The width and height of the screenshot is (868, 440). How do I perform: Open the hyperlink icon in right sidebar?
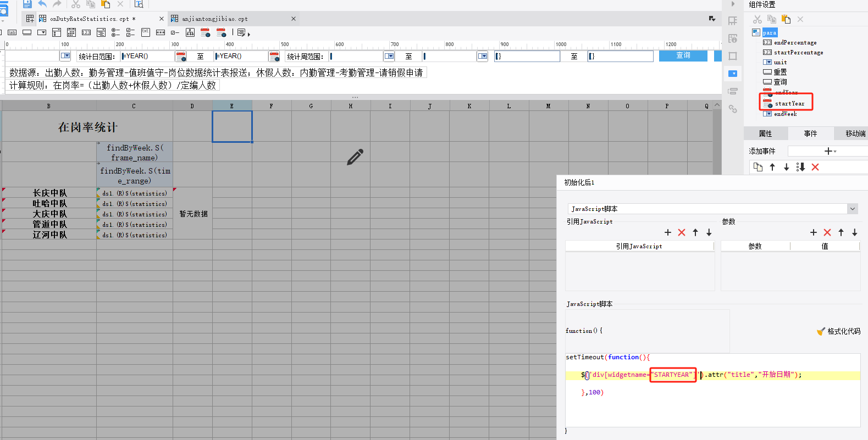(x=733, y=109)
